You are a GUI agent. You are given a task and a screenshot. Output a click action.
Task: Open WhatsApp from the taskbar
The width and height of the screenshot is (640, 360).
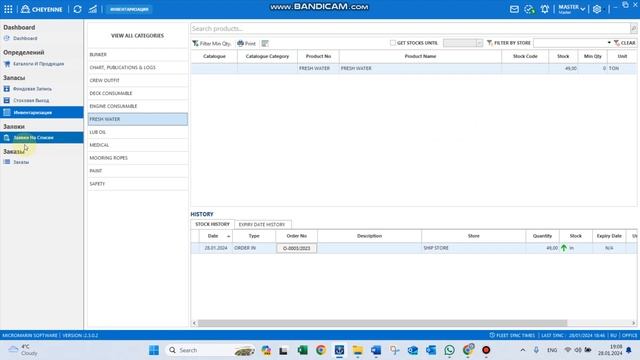pyautogui.click(x=449, y=350)
